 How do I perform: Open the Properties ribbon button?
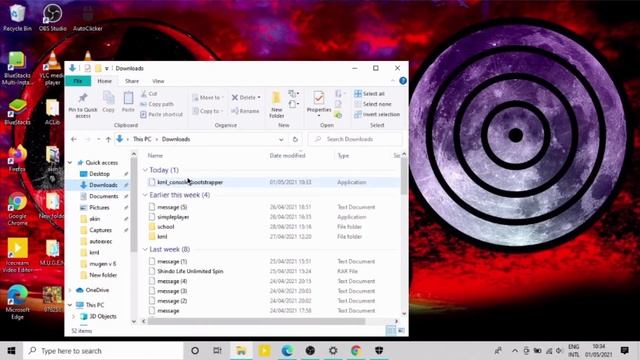[319, 104]
